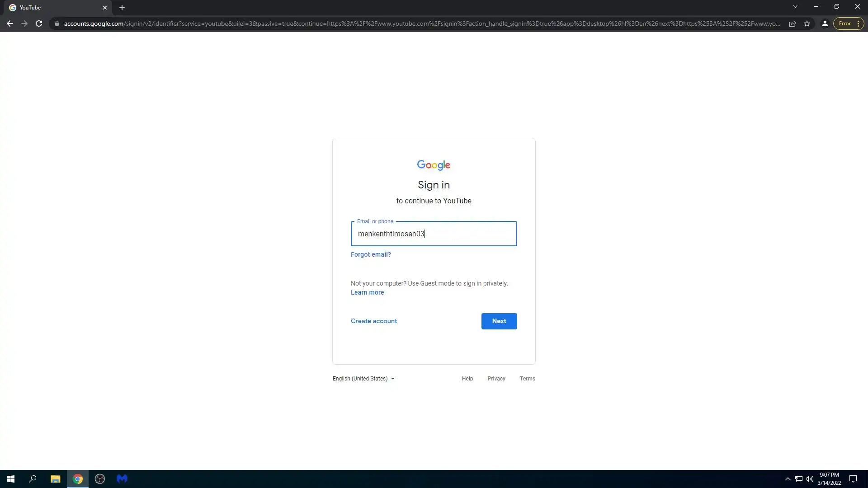Reload the current page

(x=39, y=23)
